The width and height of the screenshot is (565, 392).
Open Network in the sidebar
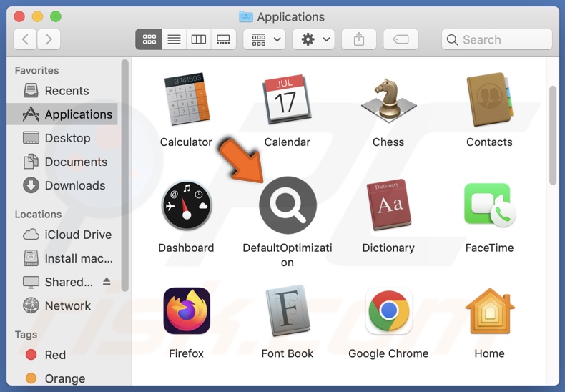pos(62,305)
